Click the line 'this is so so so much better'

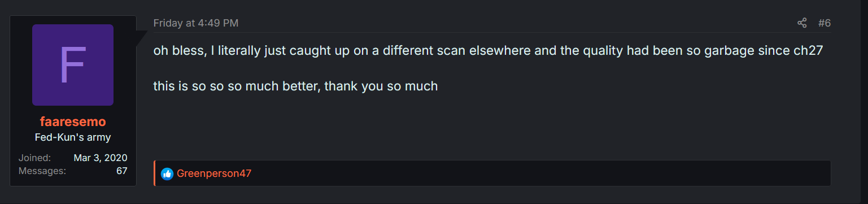click(x=296, y=86)
